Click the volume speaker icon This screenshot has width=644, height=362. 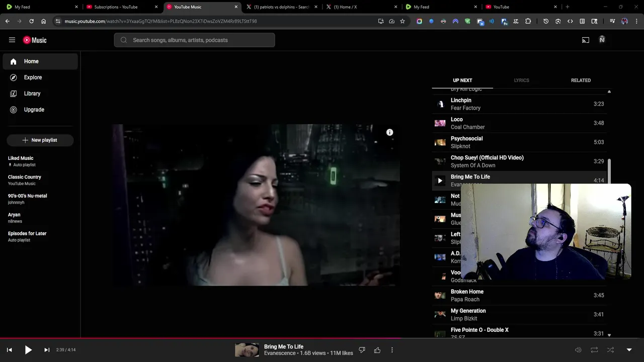(578, 350)
